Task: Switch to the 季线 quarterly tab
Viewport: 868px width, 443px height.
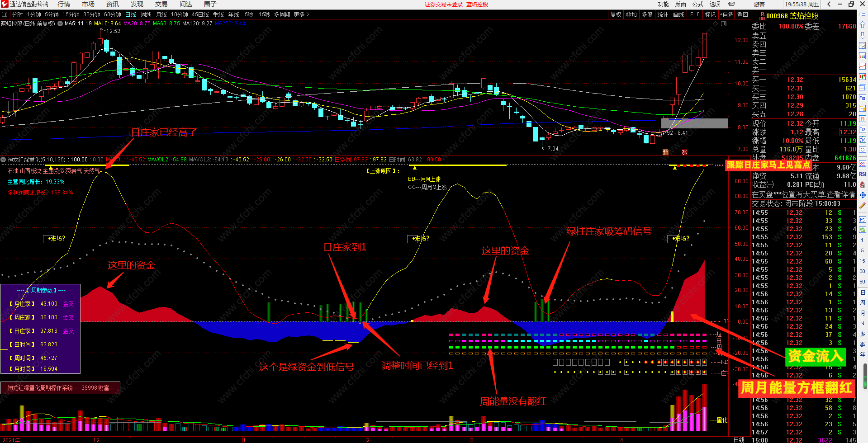Action: tap(218, 14)
